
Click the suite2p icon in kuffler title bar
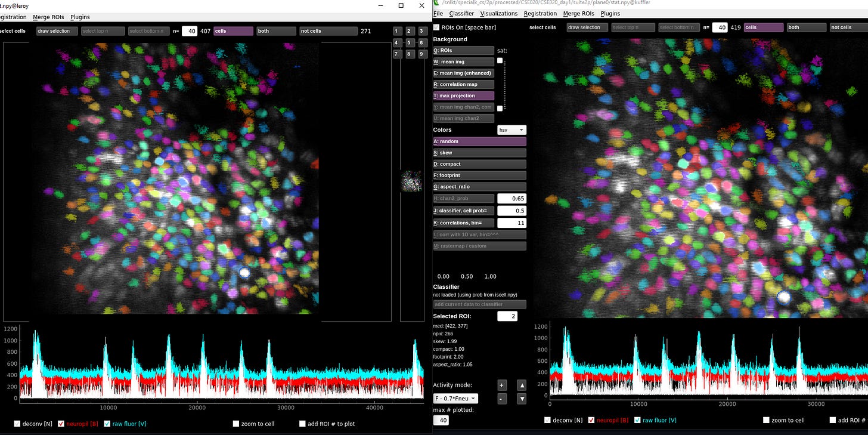[x=436, y=3]
